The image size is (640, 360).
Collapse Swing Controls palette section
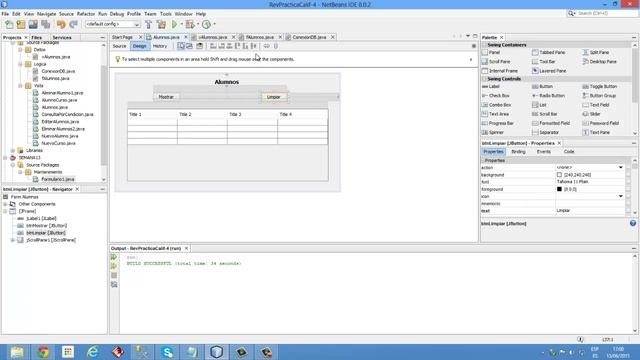click(x=484, y=79)
